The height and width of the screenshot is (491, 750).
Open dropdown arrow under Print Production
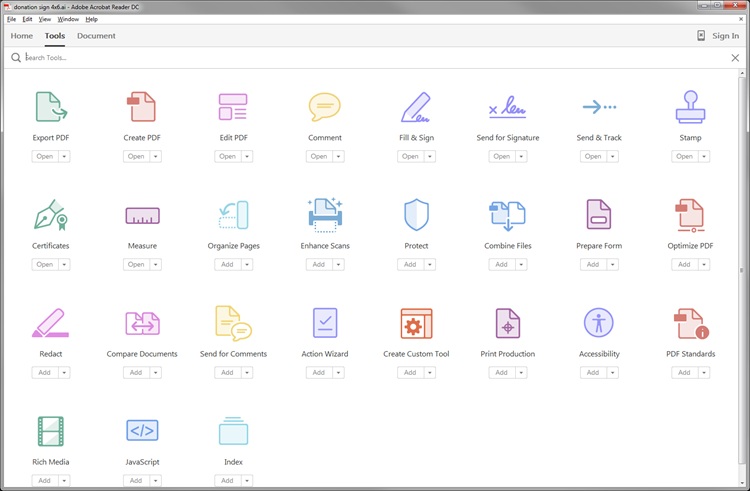(521, 372)
